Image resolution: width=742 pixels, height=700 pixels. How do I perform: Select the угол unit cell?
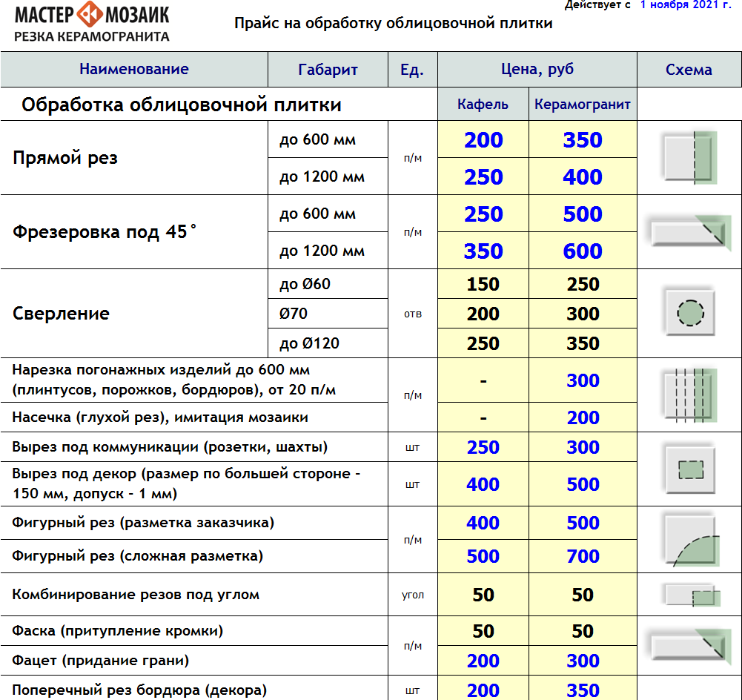tap(413, 595)
